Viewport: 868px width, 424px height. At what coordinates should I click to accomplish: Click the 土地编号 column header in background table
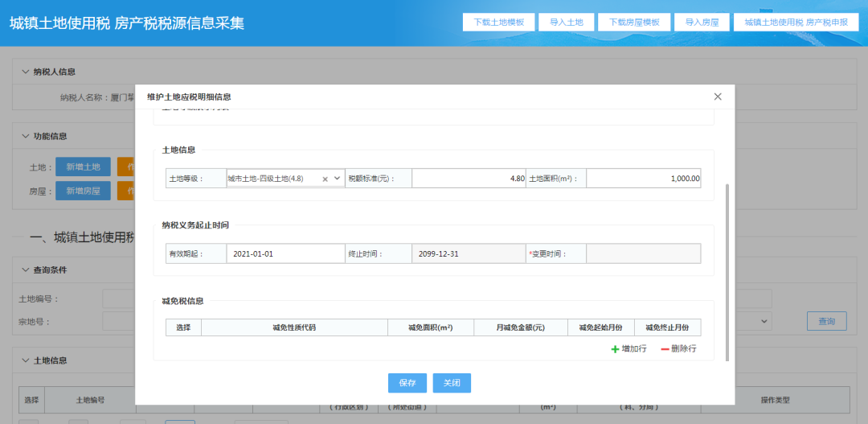[x=90, y=400]
